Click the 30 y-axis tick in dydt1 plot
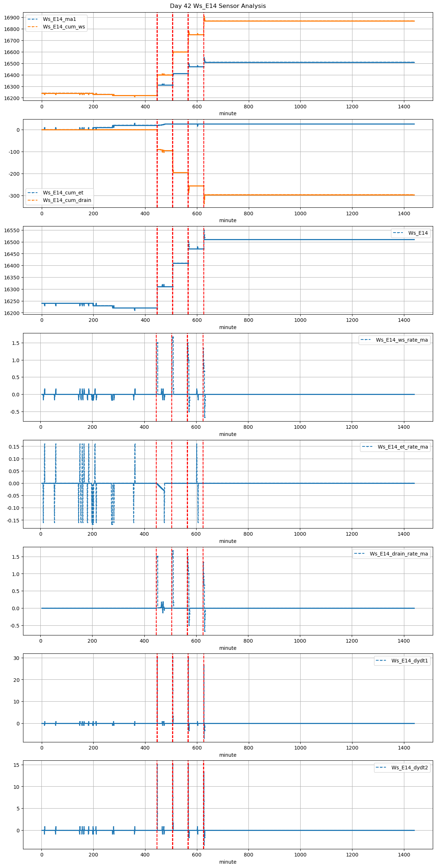This screenshot has height=868, width=436. [17, 658]
